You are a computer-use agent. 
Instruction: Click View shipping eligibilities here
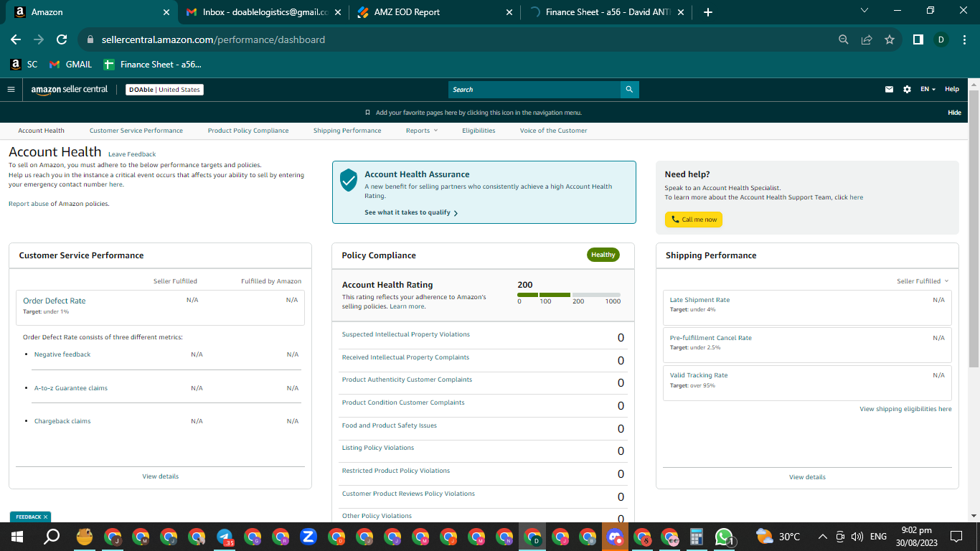point(906,409)
